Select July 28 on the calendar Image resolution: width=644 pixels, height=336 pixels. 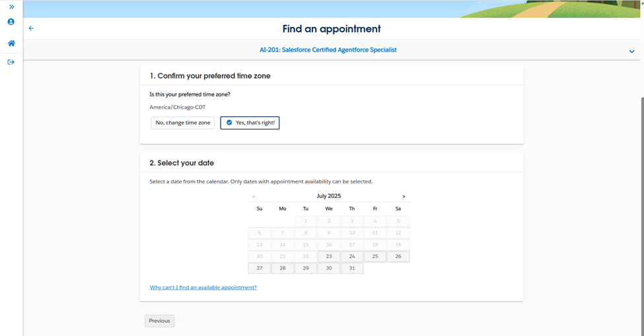283,268
